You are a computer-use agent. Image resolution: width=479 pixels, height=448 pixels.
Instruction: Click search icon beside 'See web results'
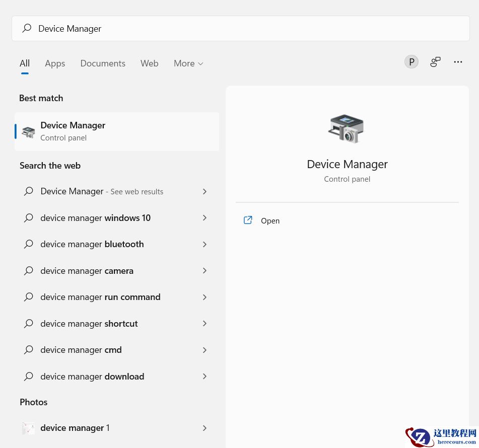[28, 191]
